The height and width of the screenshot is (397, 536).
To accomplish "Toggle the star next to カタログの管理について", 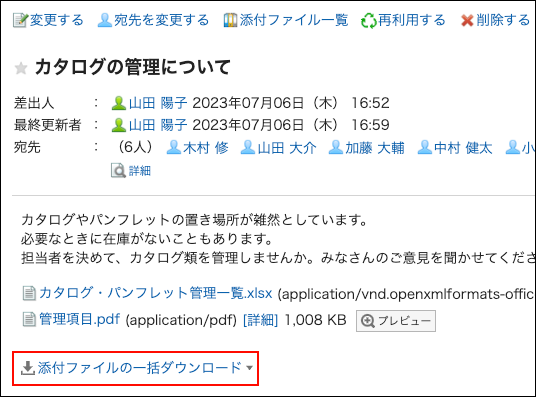I will coord(21,68).
